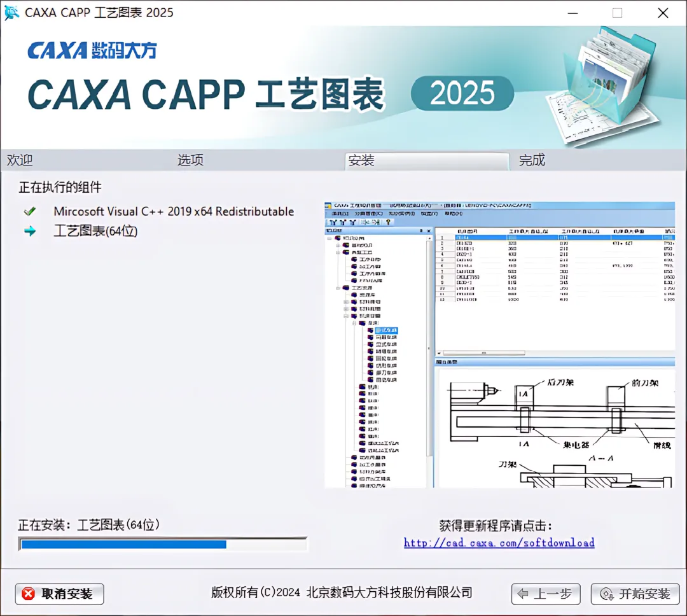Minimize the installer window
687x616 pixels.
click(x=572, y=13)
